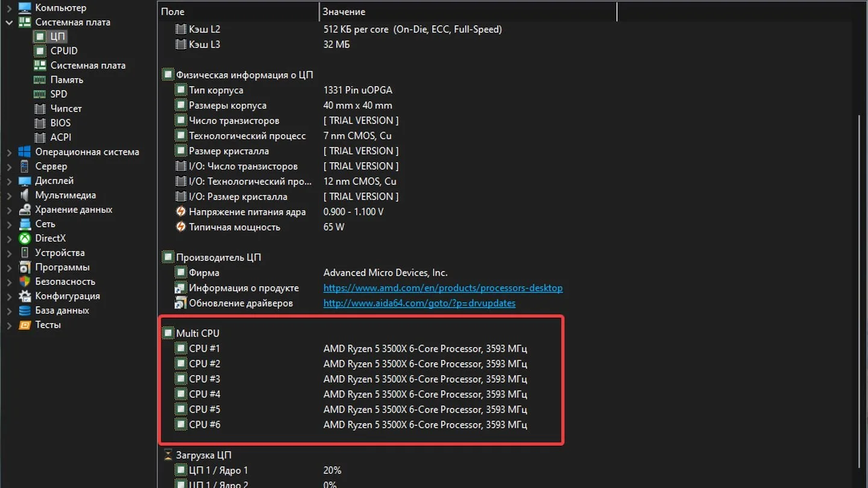Image resolution: width=868 pixels, height=488 pixels.
Task: Select the Программы icon
Action: coord(25,267)
